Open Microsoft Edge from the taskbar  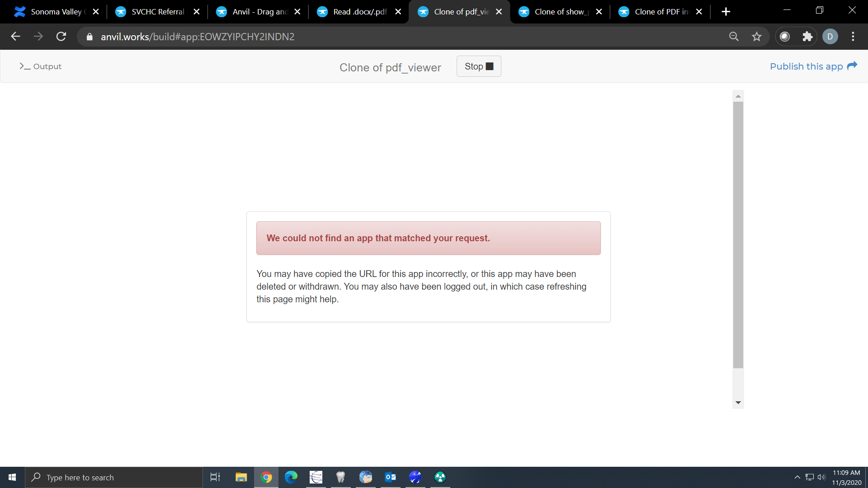click(x=291, y=477)
